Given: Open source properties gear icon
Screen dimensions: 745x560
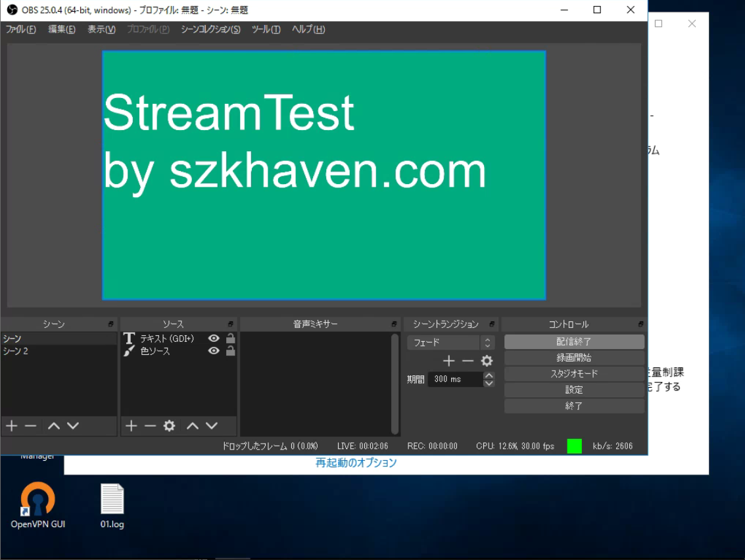Looking at the screenshot, I should click(169, 426).
